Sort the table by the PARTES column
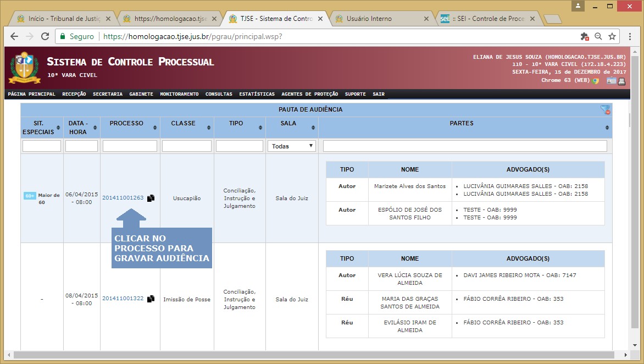Image resolution: width=644 pixels, height=364 pixels. [x=607, y=128]
